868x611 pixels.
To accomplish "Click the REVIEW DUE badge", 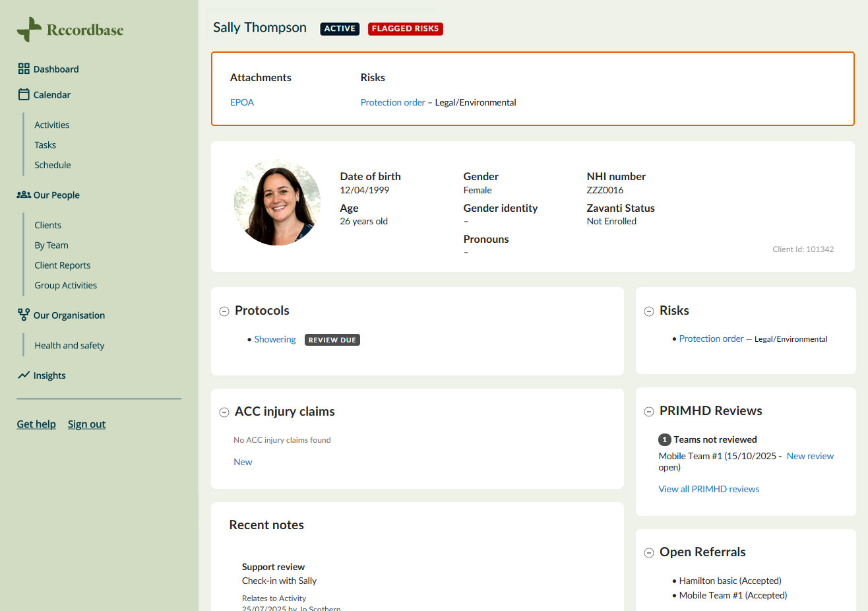I will (x=332, y=340).
